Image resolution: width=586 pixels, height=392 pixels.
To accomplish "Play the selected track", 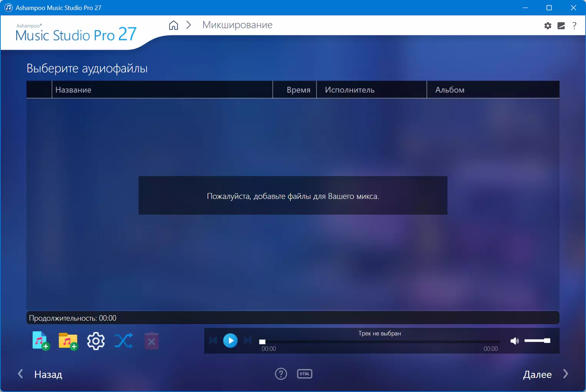I will tap(230, 341).
